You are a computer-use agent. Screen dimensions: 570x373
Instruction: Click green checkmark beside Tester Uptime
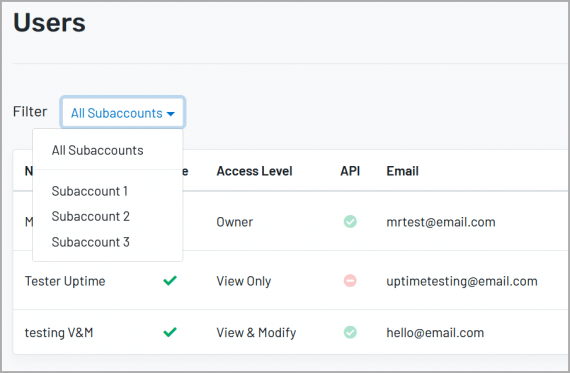point(170,280)
